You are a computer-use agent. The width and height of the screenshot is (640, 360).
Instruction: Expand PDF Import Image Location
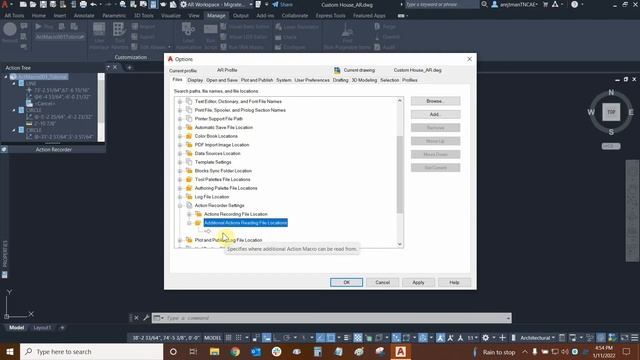[x=180, y=145]
